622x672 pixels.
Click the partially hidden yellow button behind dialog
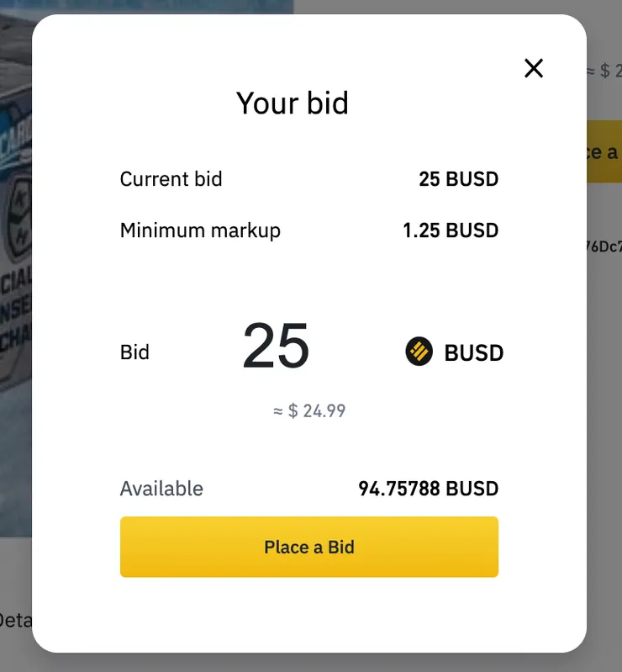coord(604,151)
